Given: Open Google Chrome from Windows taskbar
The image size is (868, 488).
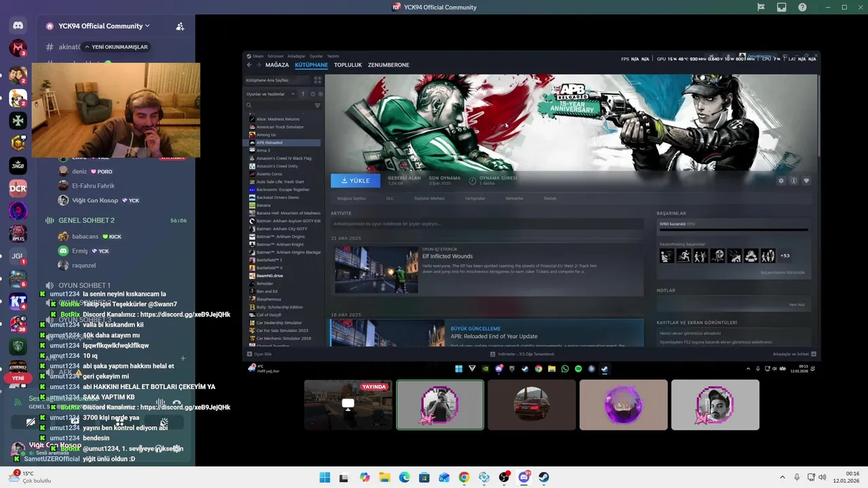Looking at the screenshot, I should click(464, 477).
